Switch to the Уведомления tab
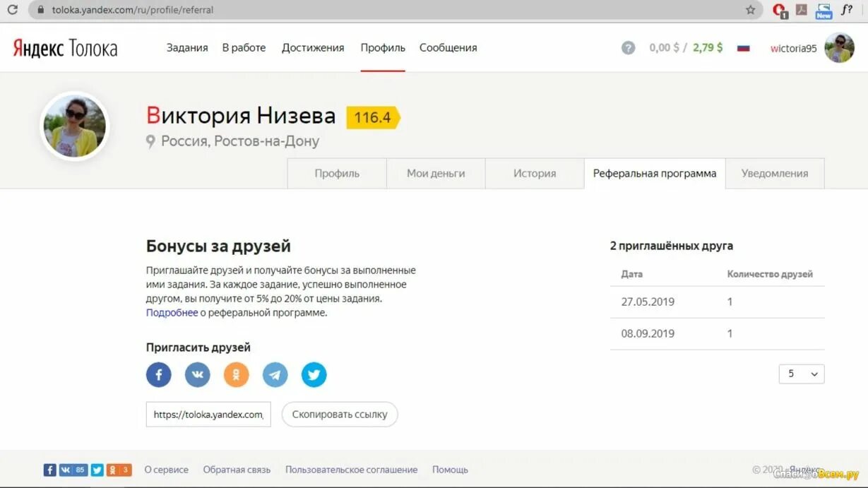The image size is (868, 488). coord(775,173)
